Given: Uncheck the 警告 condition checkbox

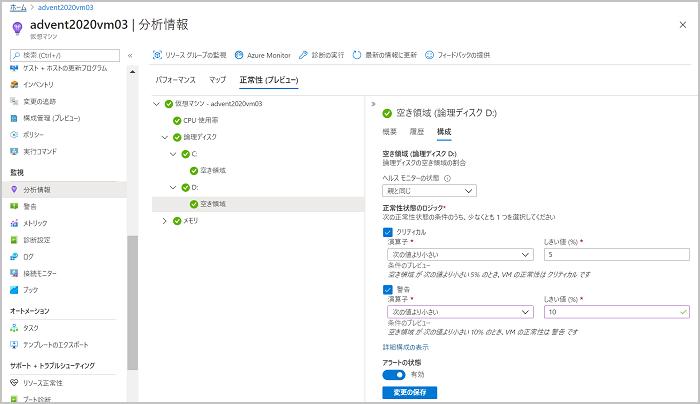Looking at the screenshot, I should pos(388,289).
